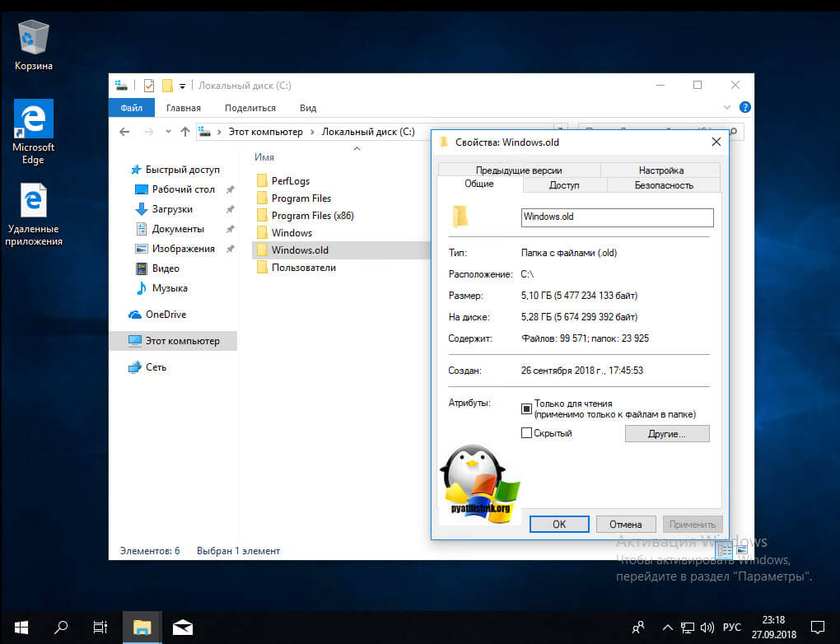Open the Recycle Bin desktop icon
The image size is (840, 644).
[33, 45]
